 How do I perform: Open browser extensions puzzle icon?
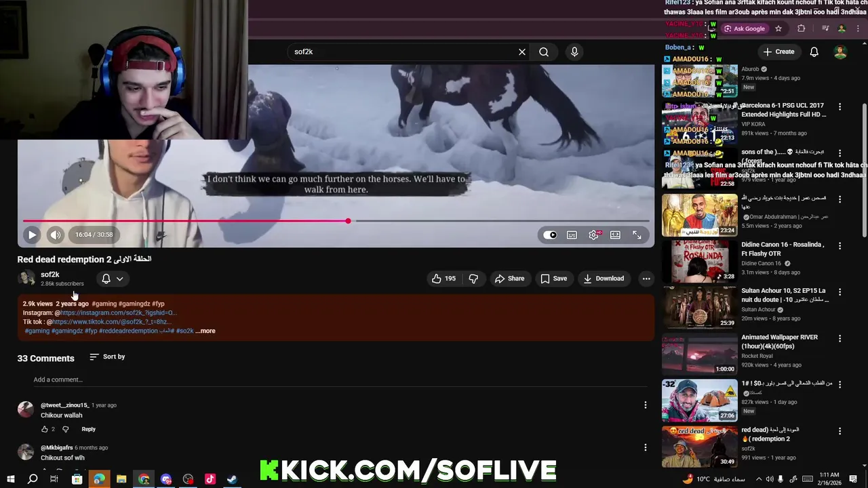[802, 28]
